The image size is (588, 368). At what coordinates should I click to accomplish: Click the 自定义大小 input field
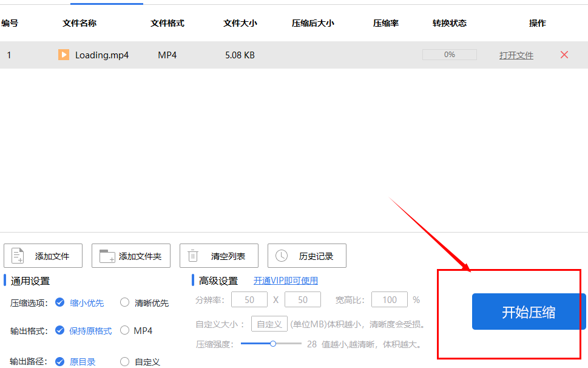(269, 324)
